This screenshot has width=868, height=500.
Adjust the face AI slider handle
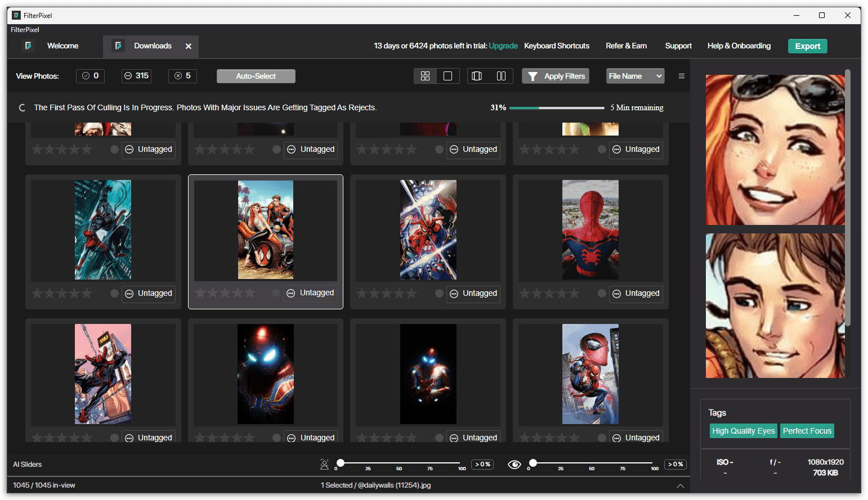(x=341, y=463)
